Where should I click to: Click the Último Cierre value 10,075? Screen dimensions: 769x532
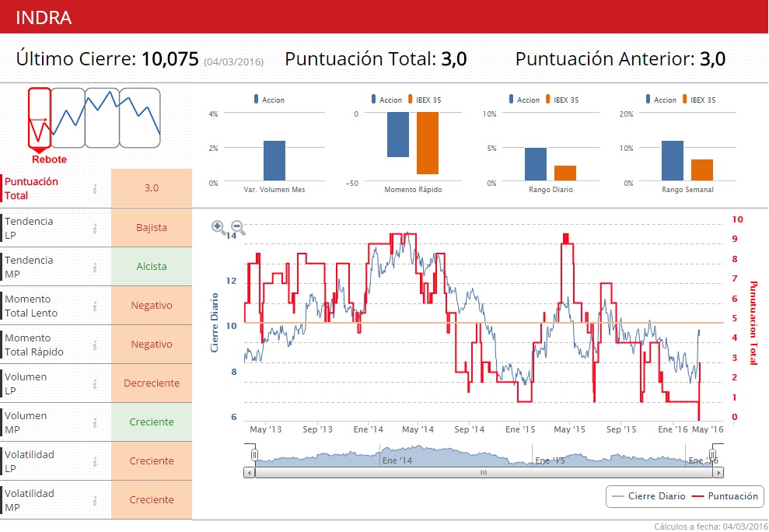(170, 59)
